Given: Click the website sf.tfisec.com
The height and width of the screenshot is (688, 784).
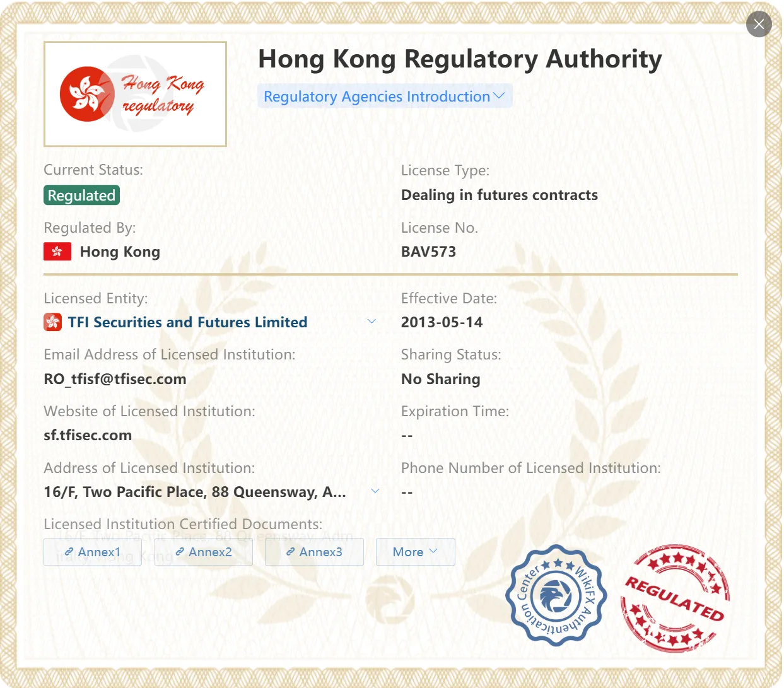Looking at the screenshot, I should pos(88,435).
